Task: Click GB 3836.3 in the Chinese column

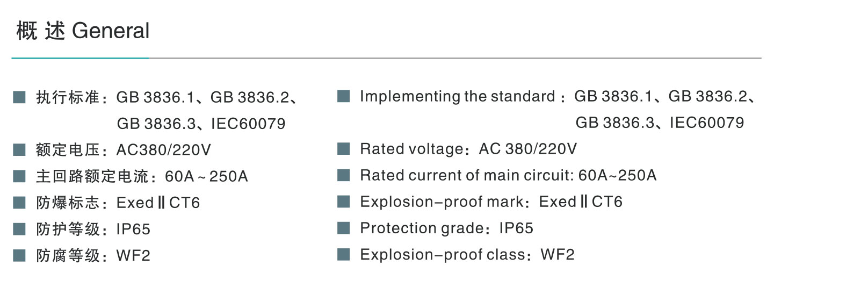Action: pyautogui.click(x=156, y=124)
